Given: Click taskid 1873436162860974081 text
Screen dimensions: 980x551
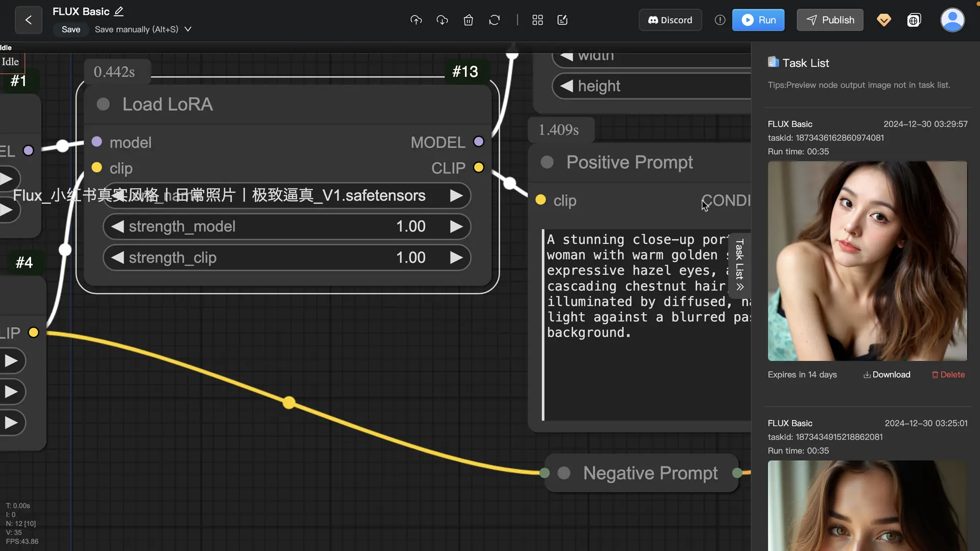Looking at the screenshot, I should point(825,138).
